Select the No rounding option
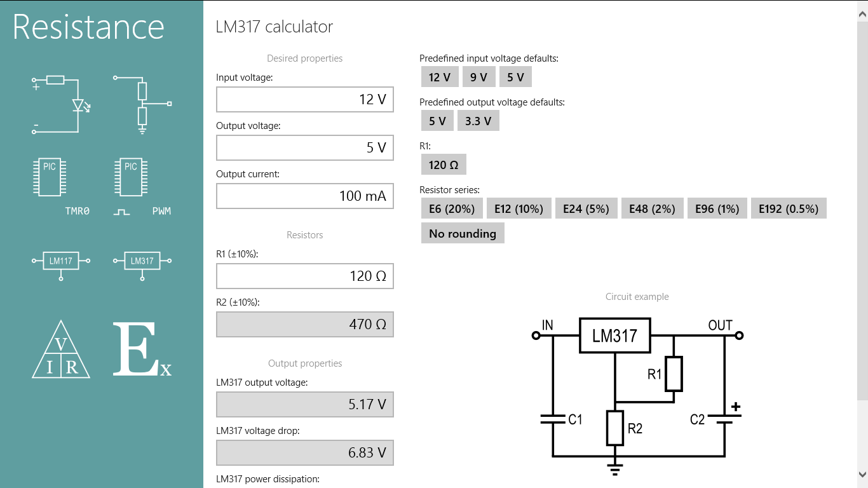Screen dimensions: 868x488 pyautogui.click(x=463, y=233)
